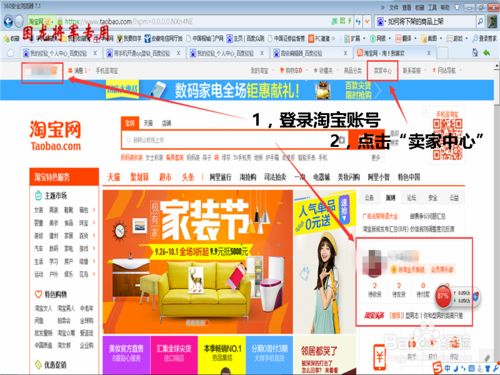The width and height of the screenshot is (500, 375).
Task: Click the 天猫 red navigation link
Action: pyautogui.click(x=114, y=177)
